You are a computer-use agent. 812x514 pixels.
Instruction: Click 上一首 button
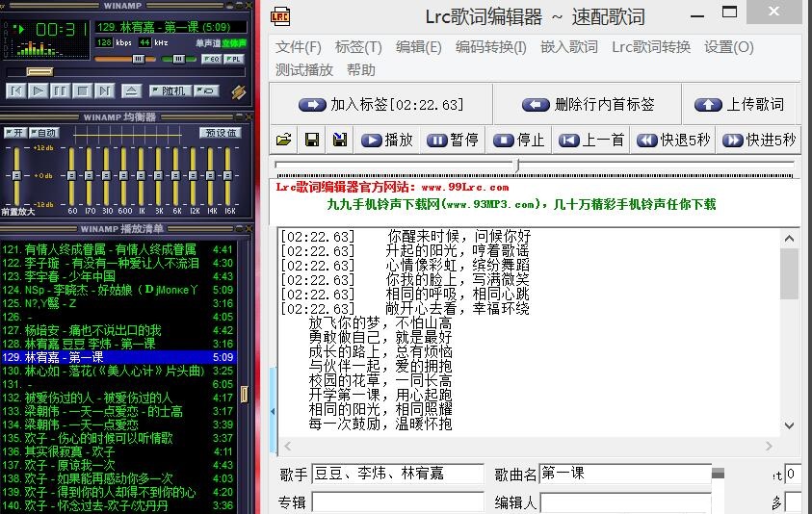click(x=590, y=140)
